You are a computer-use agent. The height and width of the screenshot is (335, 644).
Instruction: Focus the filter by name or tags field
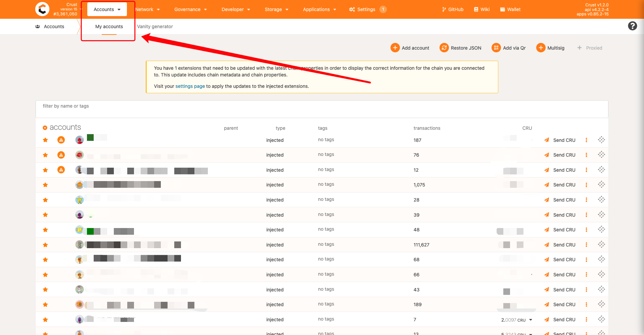[x=322, y=109]
